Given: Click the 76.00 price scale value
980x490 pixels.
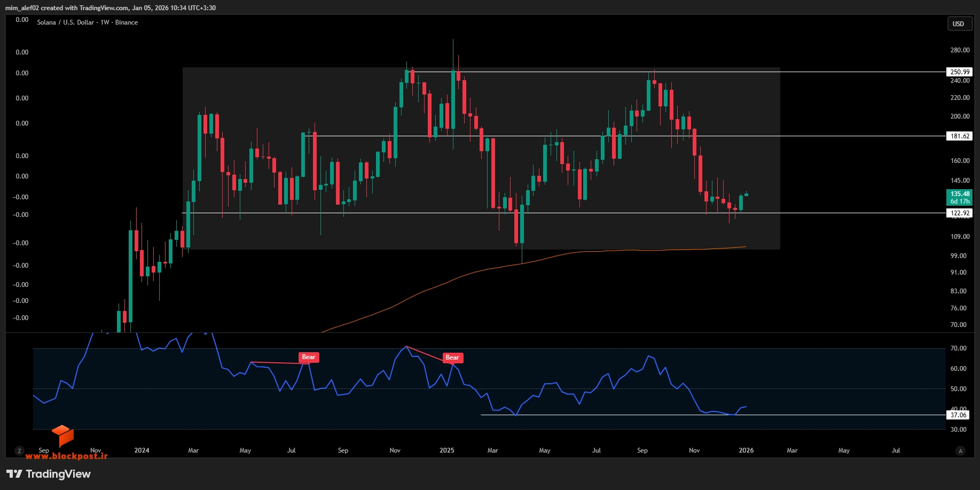Looking at the screenshot, I should (x=958, y=308).
